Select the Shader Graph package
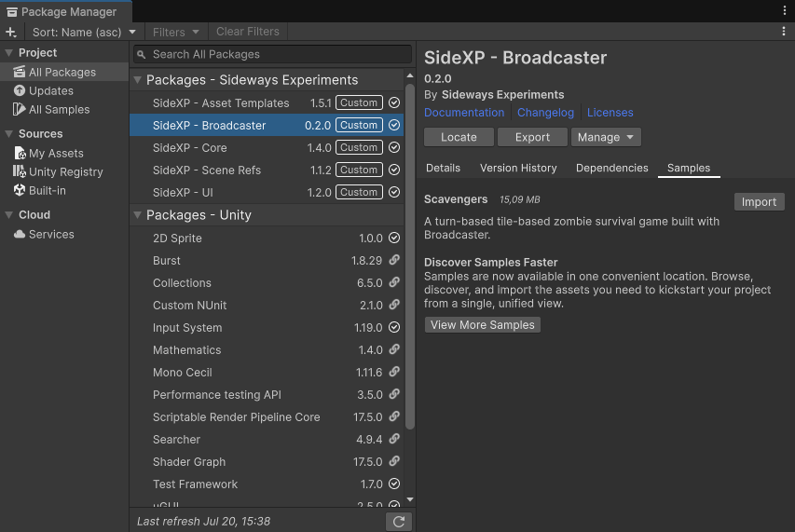The width and height of the screenshot is (795, 532). (x=267, y=461)
